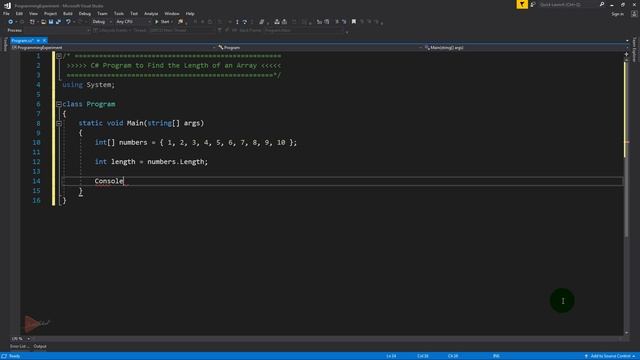
Task: Click the word Console on line 14
Action: [x=109, y=181]
